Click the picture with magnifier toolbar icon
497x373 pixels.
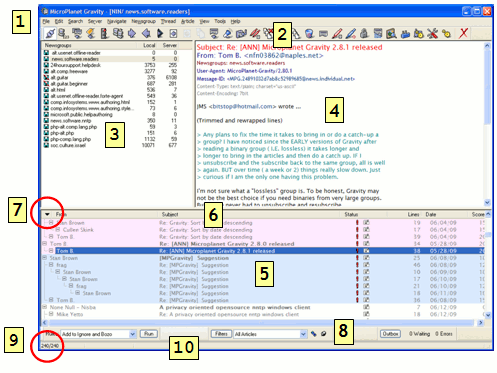point(391,33)
